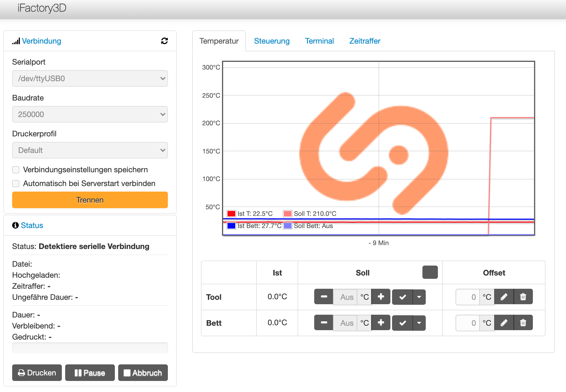Click the Tool Ist value 0.0°C
The image size is (566, 392).
277,297
